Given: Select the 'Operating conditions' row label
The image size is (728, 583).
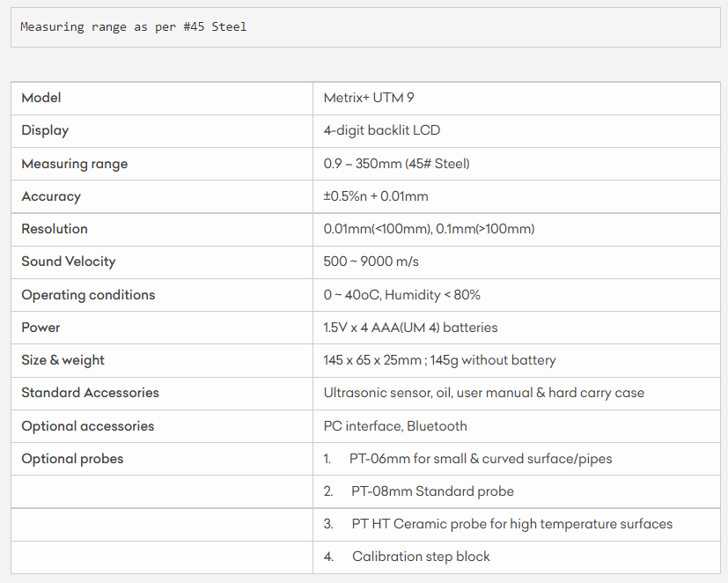Looking at the screenshot, I should (x=88, y=295).
